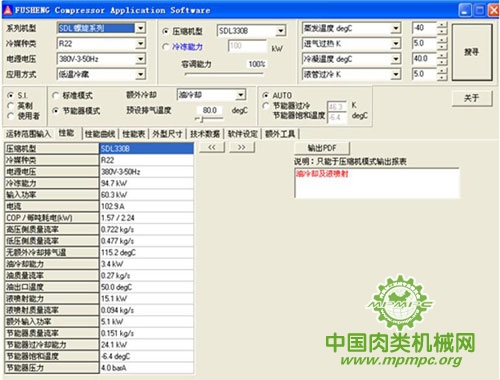Screen dimensions: 500x380
Task: Open the 冷媒种类 R22 dropdown
Action: tap(141, 43)
